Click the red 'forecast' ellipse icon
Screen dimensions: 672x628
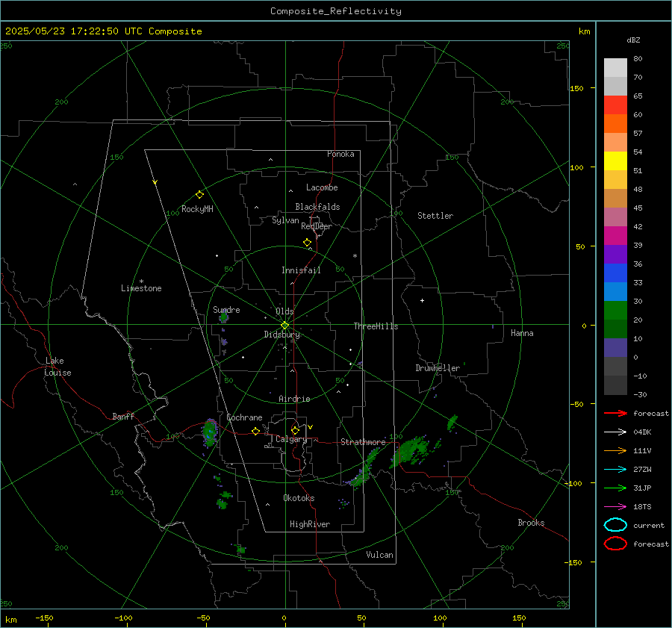tap(615, 544)
